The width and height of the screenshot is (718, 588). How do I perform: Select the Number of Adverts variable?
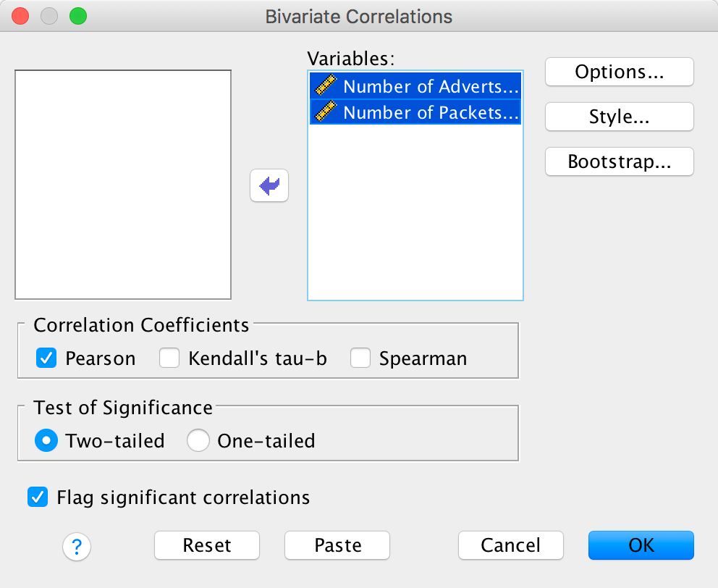tap(430, 87)
